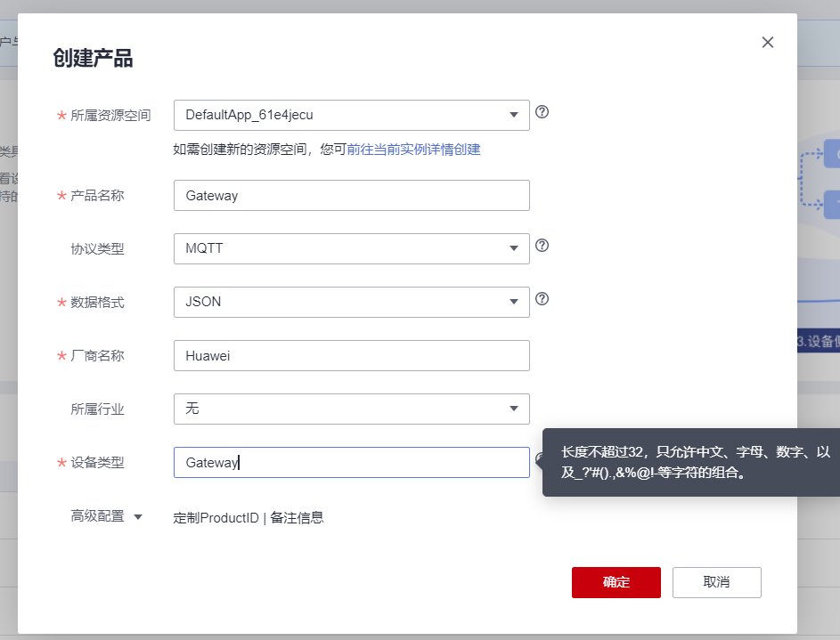Focus the 厂商名称 Huawei input field
The height and width of the screenshot is (640, 840).
pos(351,355)
